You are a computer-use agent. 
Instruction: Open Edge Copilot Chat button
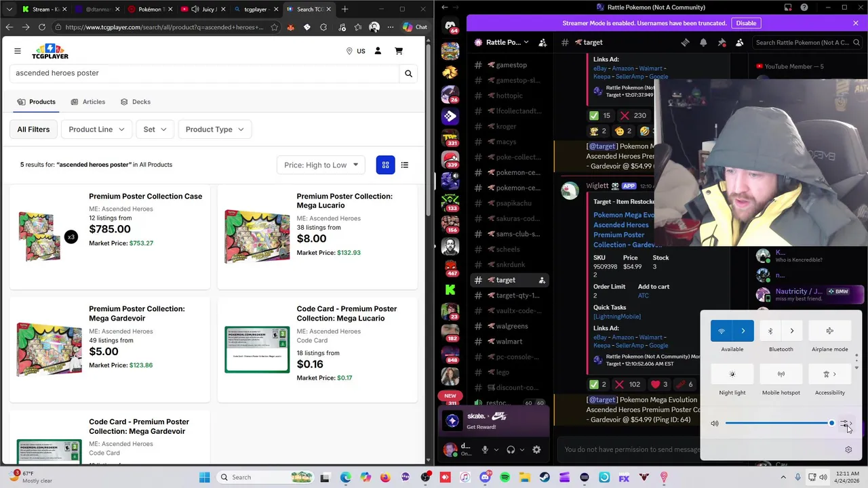[x=414, y=27]
